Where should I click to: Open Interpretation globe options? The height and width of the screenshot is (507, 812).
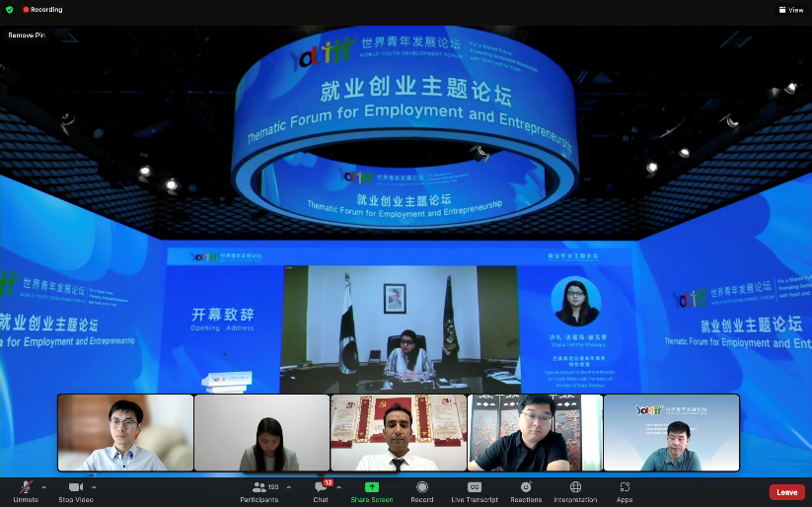coord(575,491)
